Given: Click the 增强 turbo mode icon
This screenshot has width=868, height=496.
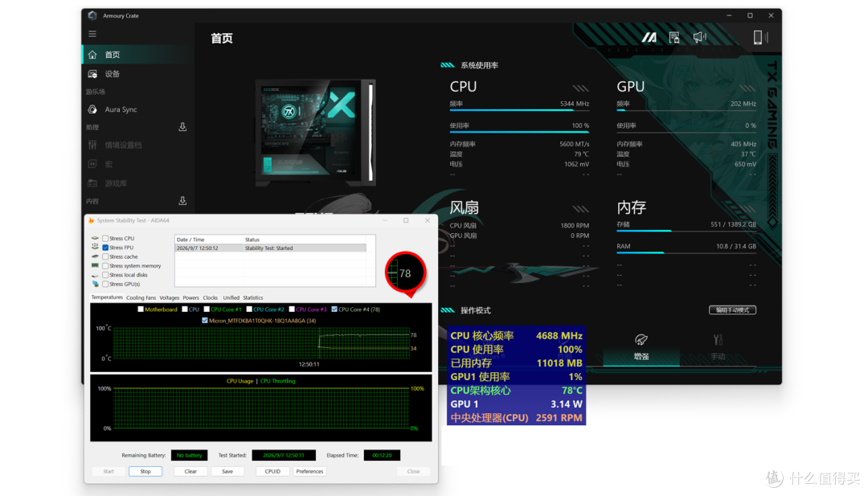Looking at the screenshot, I should tap(641, 339).
